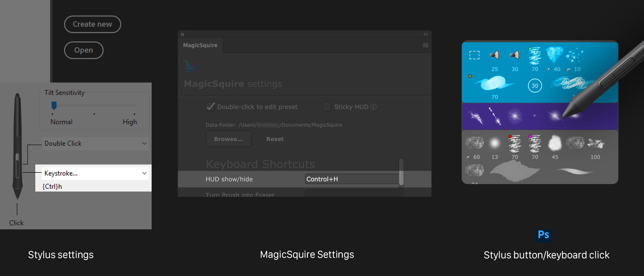
Task: Select the red-tagged streak brush labeled 70
Action: coord(514,144)
